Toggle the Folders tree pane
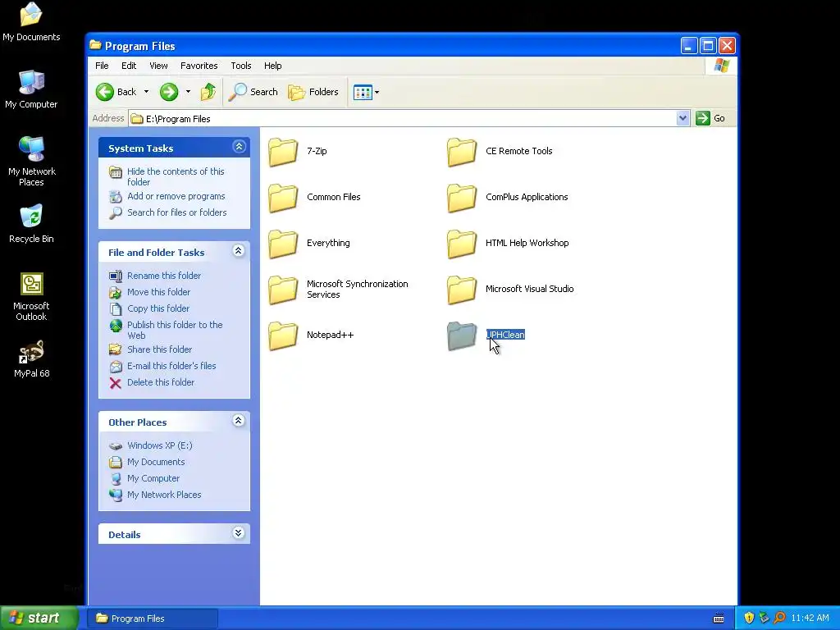The height and width of the screenshot is (630, 840). (313, 92)
